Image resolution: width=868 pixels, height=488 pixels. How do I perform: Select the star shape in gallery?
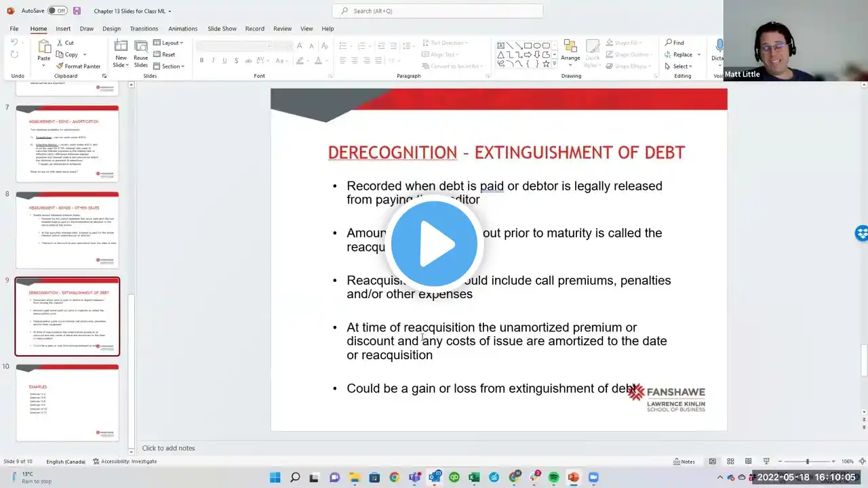pyautogui.click(x=545, y=64)
